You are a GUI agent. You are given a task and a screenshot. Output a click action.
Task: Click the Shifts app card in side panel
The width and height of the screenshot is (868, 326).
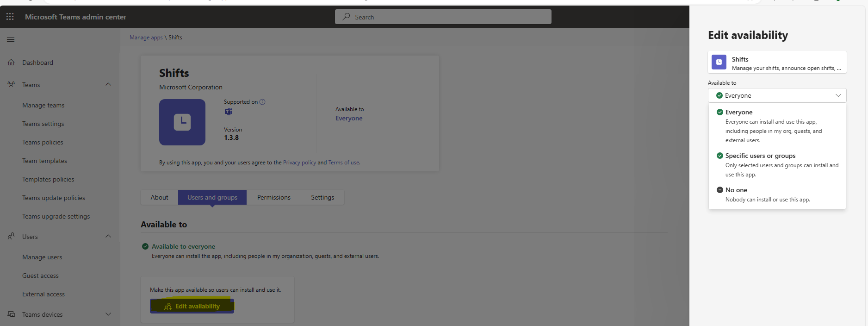tap(777, 62)
